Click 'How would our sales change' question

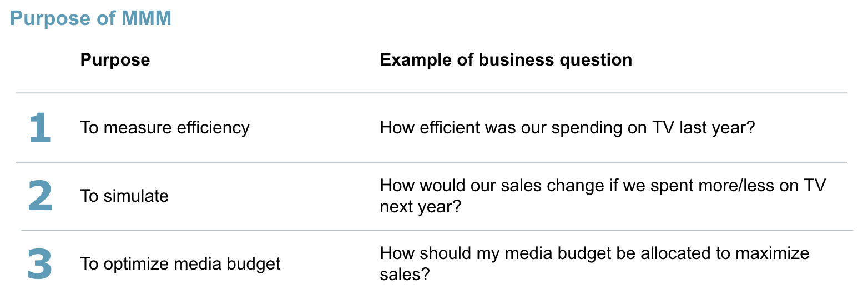point(603,196)
